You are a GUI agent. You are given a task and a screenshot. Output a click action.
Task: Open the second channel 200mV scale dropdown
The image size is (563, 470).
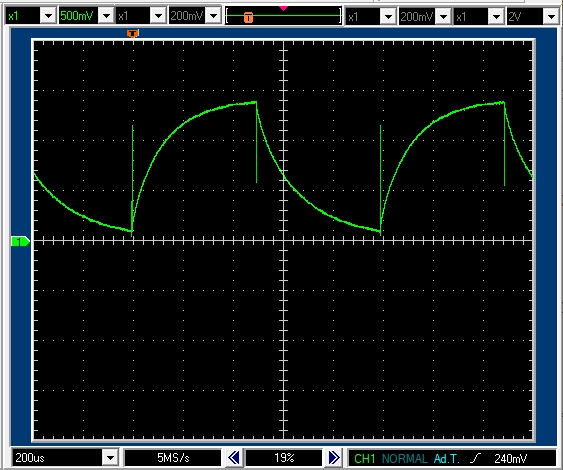[213, 16]
